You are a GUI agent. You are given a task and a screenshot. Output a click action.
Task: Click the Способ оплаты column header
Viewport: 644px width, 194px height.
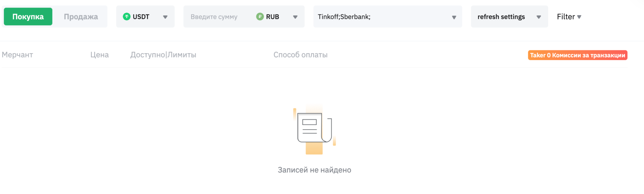pos(301,55)
